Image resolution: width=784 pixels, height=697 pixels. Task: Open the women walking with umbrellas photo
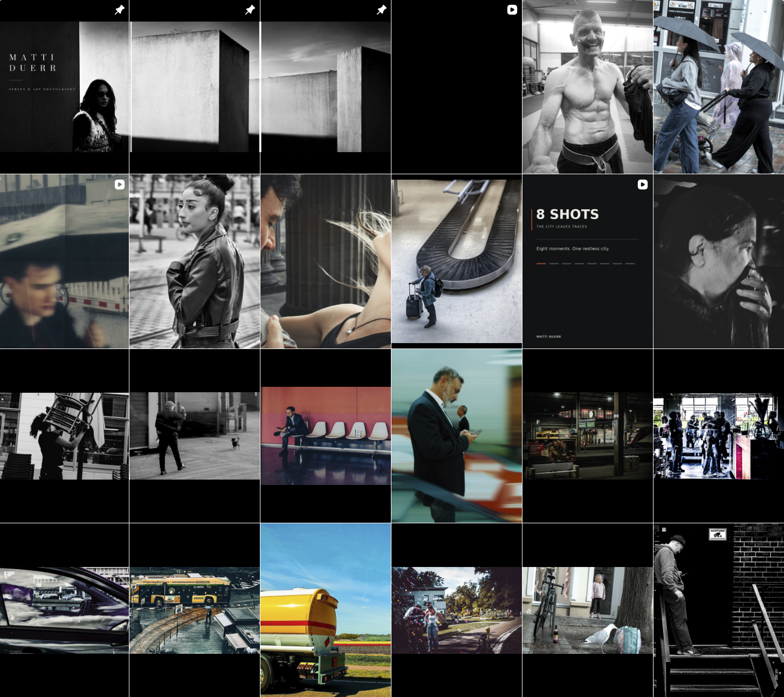point(719,87)
